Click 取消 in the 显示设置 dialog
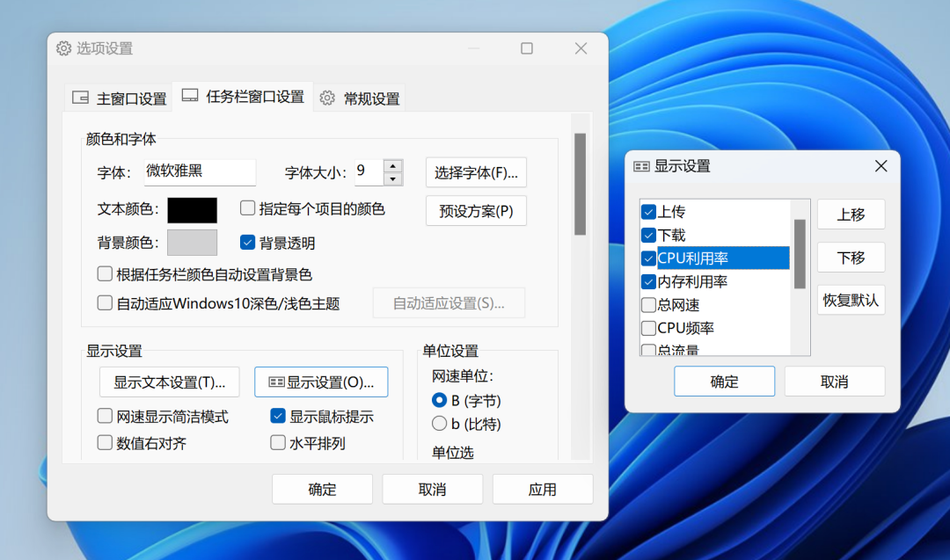The width and height of the screenshot is (950, 560). 835,382
